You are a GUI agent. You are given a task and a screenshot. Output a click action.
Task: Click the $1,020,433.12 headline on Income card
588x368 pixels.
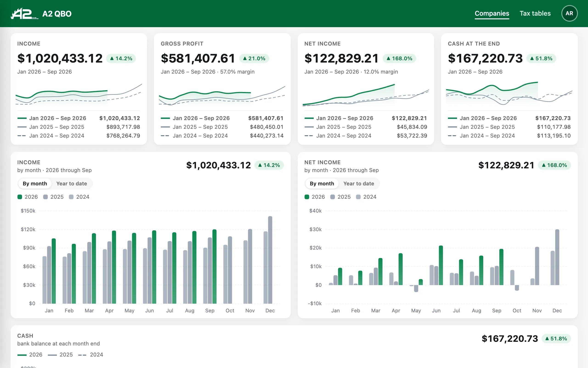(x=60, y=58)
